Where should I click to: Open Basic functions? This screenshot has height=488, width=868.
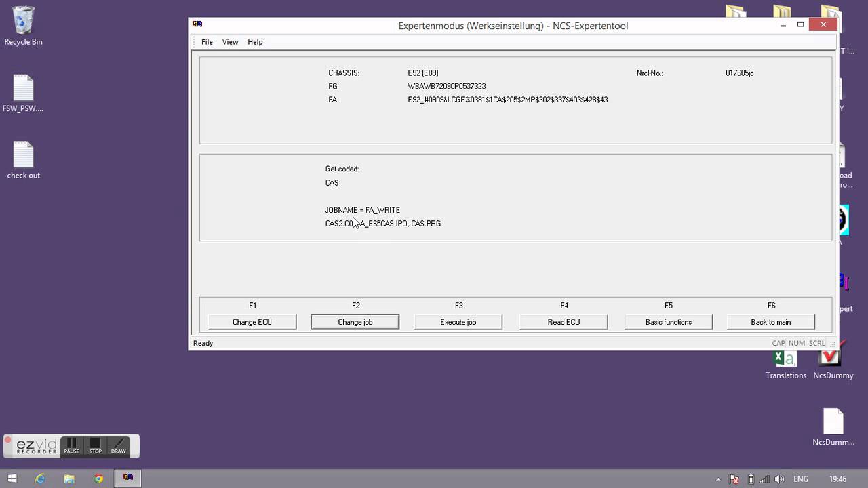(x=669, y=322)
